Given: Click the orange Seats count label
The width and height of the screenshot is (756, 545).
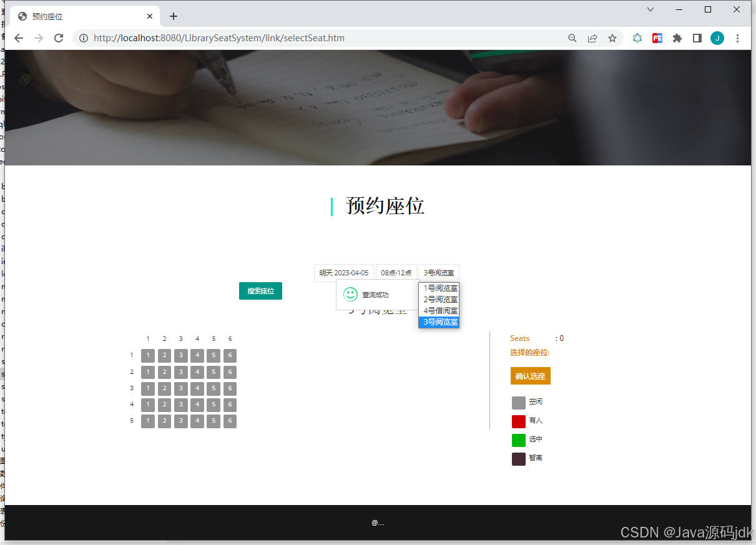Looking at the screenshot, I should coord(519,338).
